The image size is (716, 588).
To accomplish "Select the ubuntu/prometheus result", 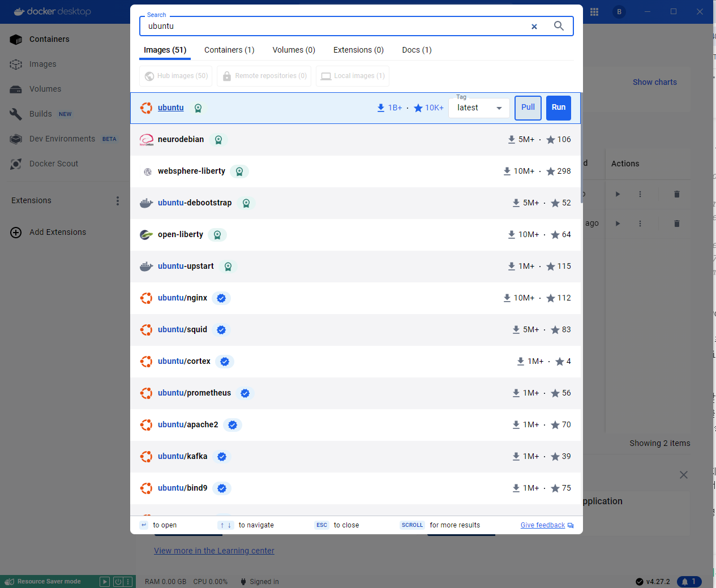I will tap(357, 393).
